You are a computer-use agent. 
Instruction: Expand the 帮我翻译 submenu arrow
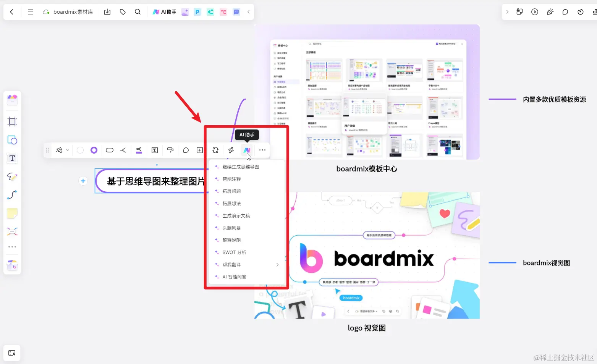coord(277,265)
